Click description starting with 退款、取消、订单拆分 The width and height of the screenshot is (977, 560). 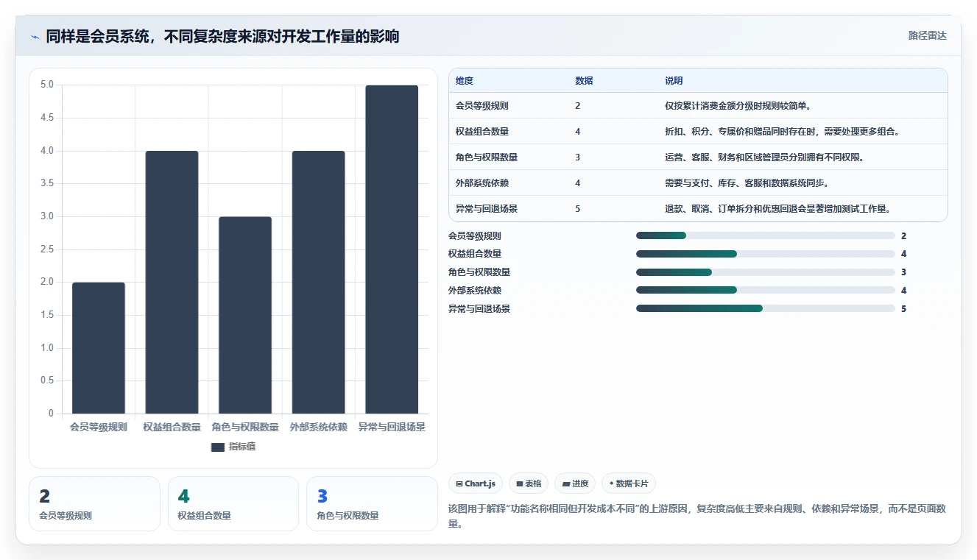point(779,209)
